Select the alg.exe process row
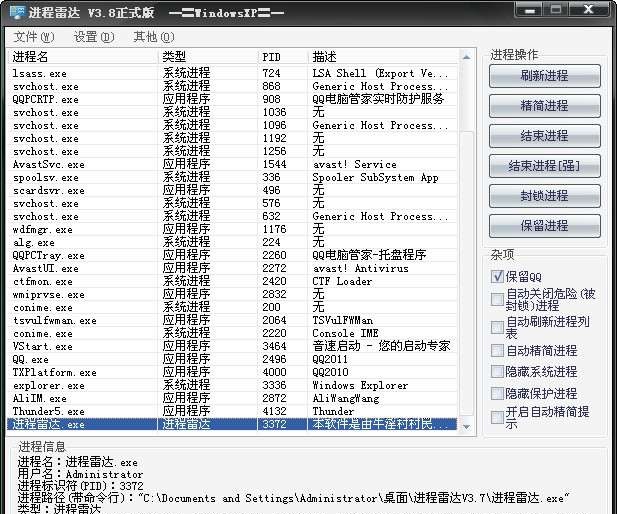Viewport: 617px width, 514px height. click(232, 242)
